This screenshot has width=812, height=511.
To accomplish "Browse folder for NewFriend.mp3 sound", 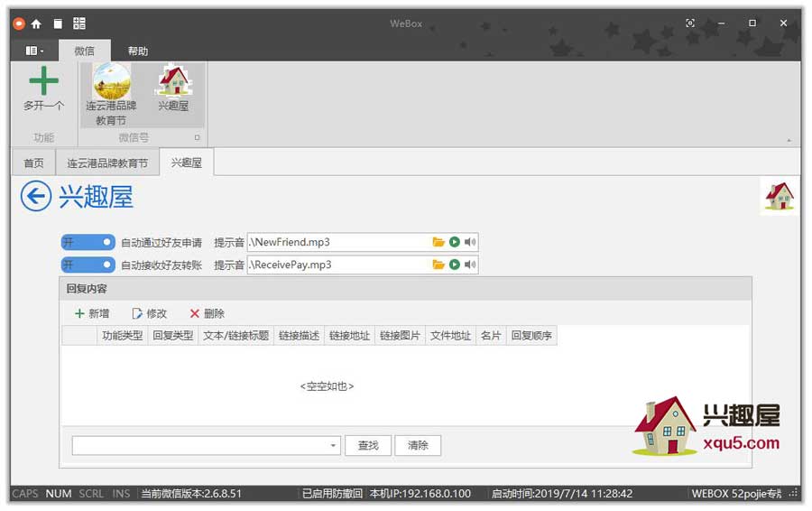I will 438,242.
